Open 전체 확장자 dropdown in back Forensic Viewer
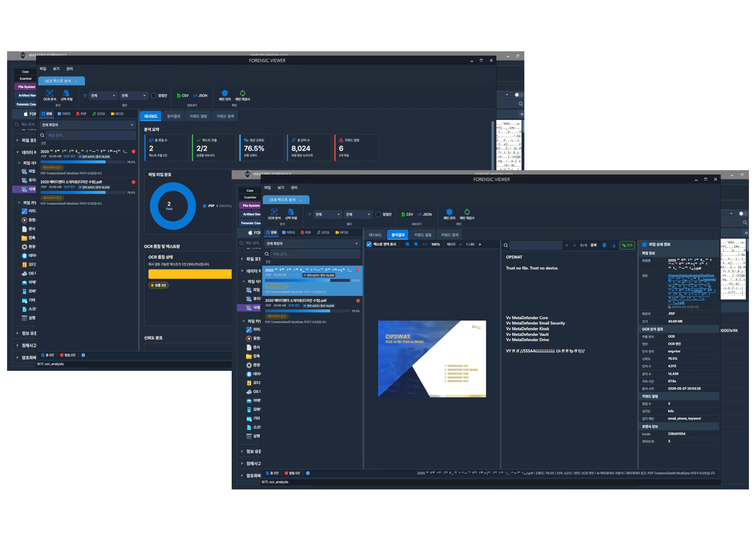 tap(88, 125)
